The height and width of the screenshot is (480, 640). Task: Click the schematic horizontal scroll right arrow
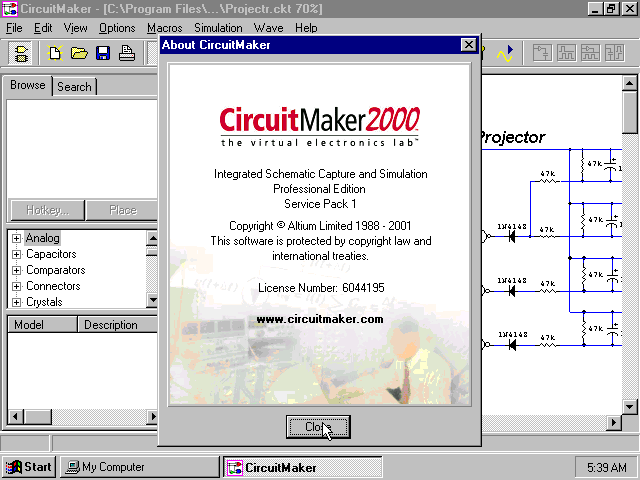(614, 422)
